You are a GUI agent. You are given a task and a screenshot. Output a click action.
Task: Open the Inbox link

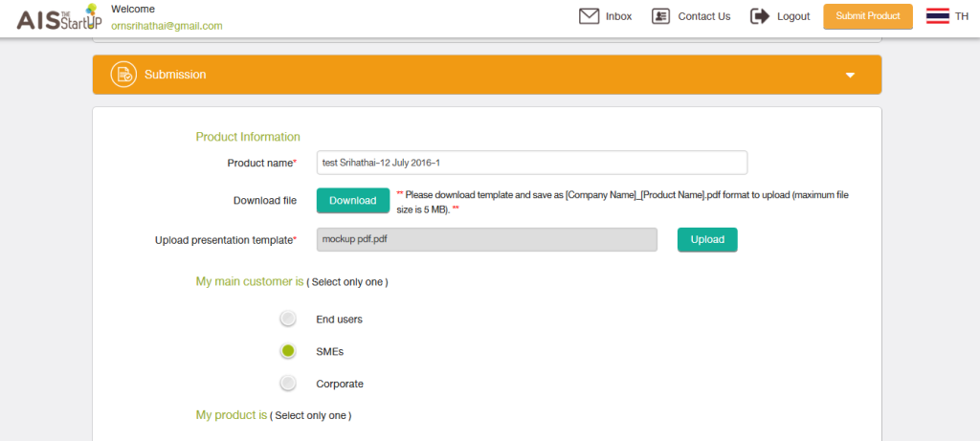pyautogui.click(x=619, y=16)
